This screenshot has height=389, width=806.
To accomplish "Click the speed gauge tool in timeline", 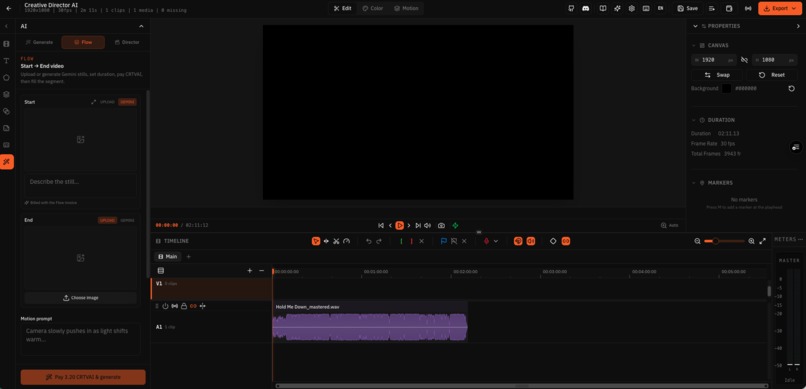I will click(346, 241).
